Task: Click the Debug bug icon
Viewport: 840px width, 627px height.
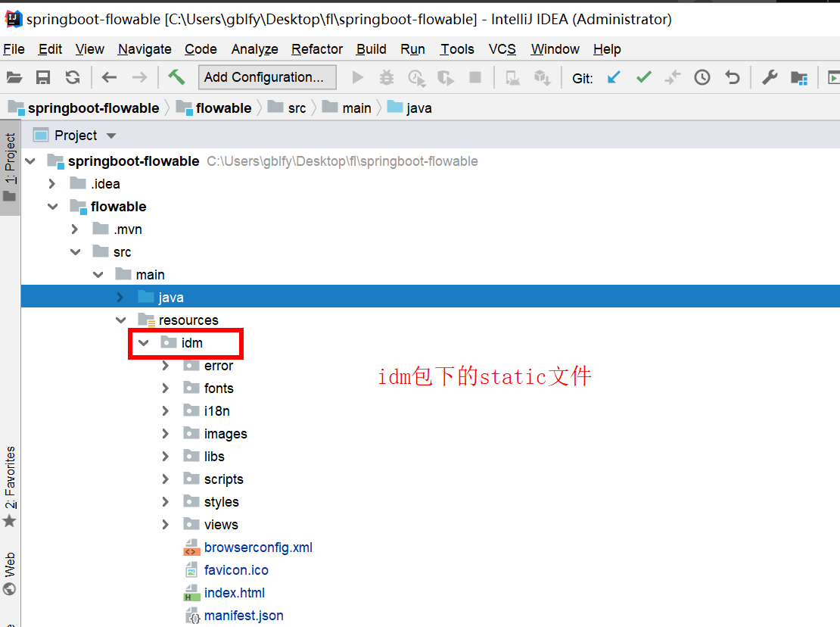Action: tap(386, 78)
